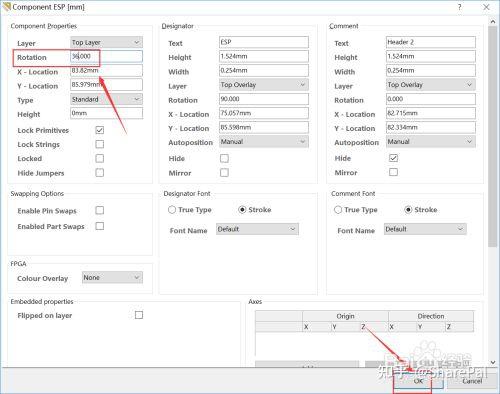Viewport: 500px width, 394px height.
Task: Enable Flipped on layer checkbox
Action: [x=139, y=315]
